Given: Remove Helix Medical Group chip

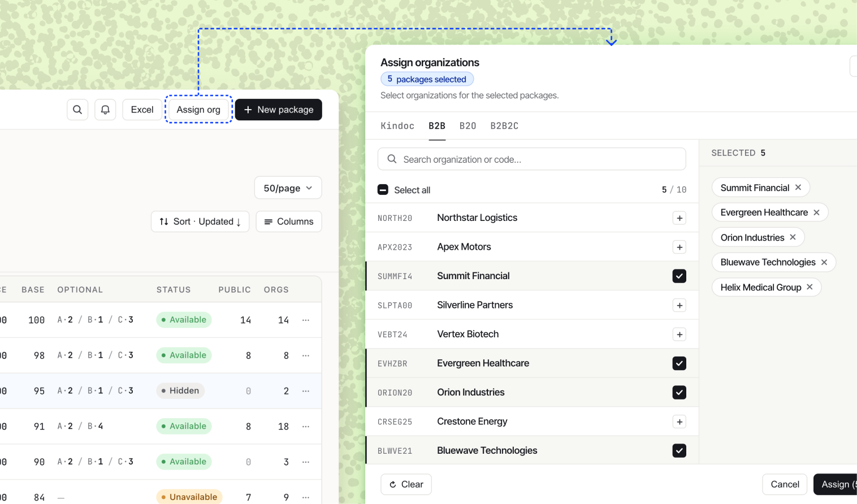Looking at the screenshot, I should pos(810,287).
